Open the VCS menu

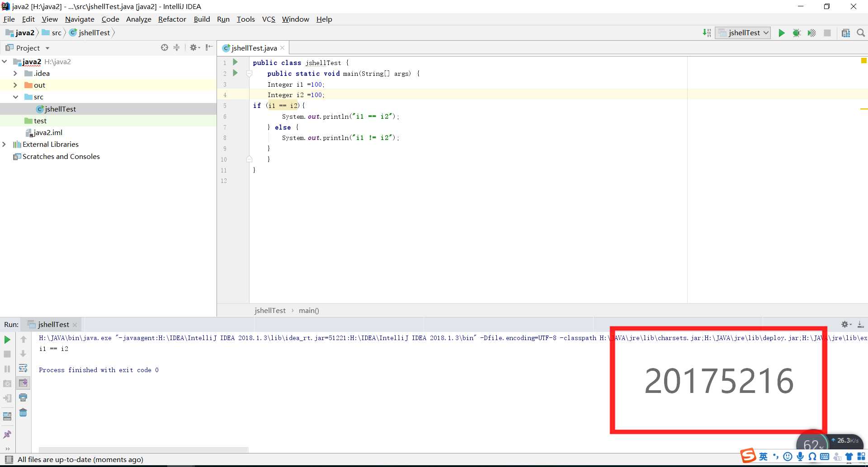pos(269,19)
